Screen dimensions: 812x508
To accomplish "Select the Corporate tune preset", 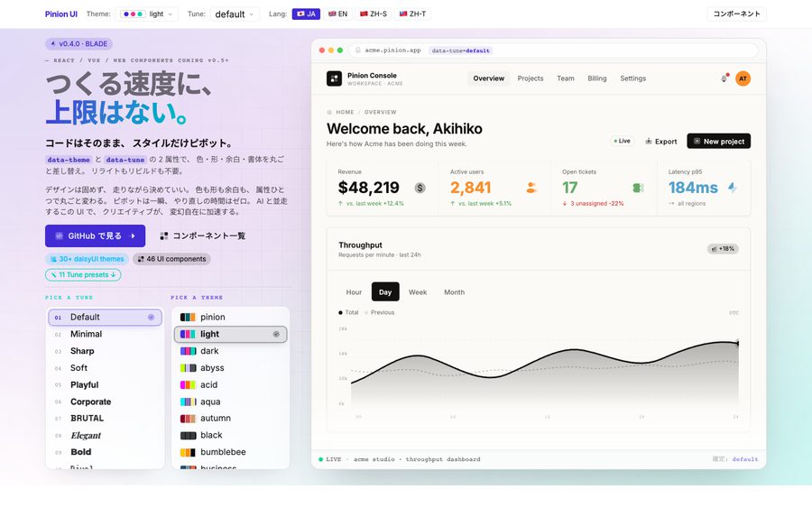I will click(106, 402).
